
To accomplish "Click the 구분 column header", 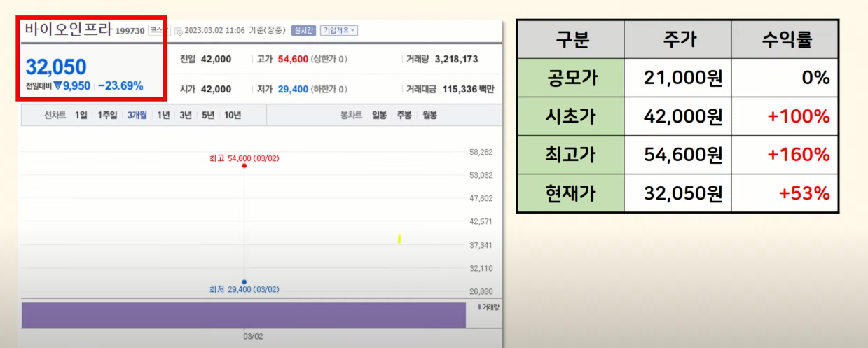I will 571,40.
